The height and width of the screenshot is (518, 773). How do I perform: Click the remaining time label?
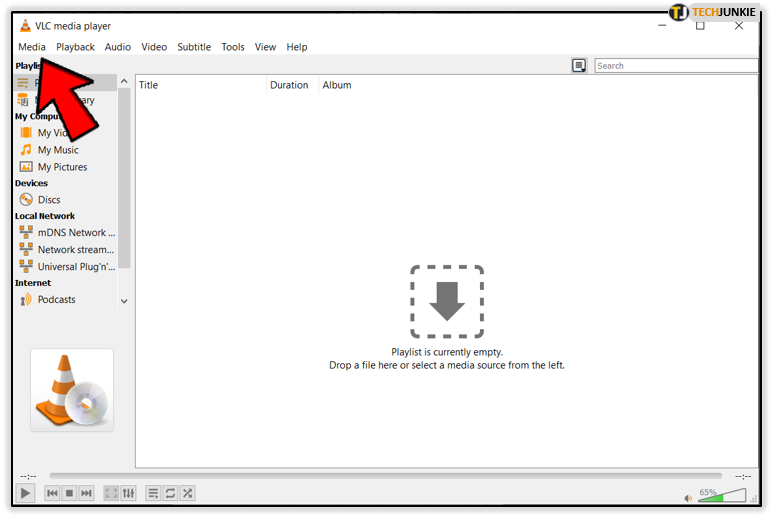tap(743, 476)
